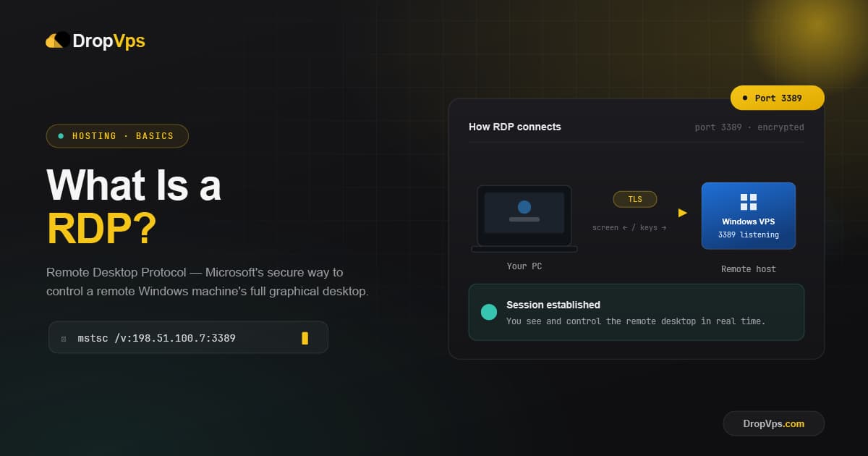The height and width of the screenshot is (456, 868).
Task: Click the DropVps brand name text
Action: click(x=109, y=41)
